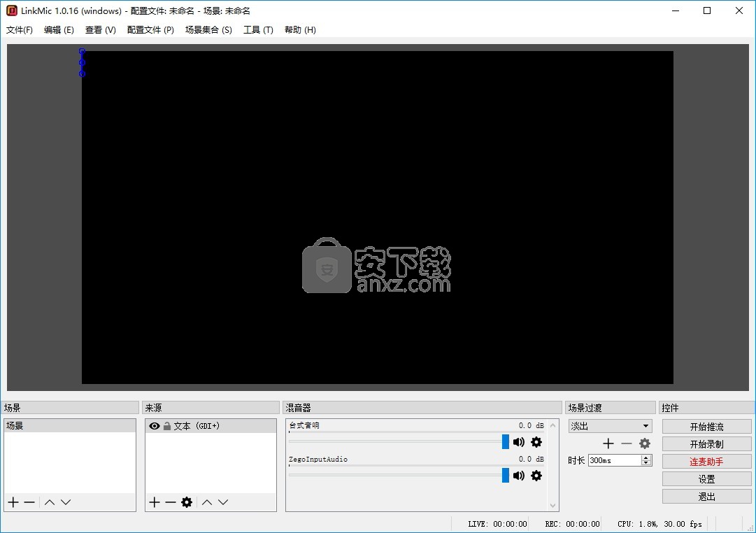Viewport: 756px width, 533px height.
Task: Add a scene transition with plus icon
Action: point(608,443)
